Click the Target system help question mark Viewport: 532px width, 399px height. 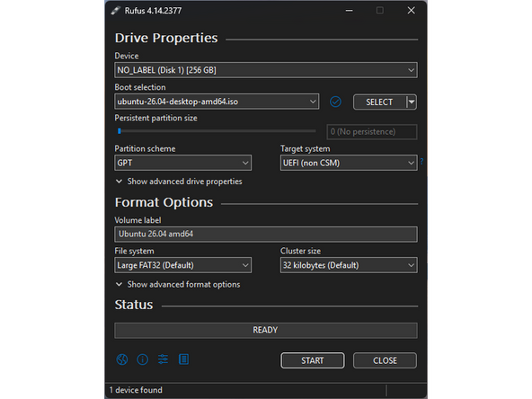(x=421, y=162)
